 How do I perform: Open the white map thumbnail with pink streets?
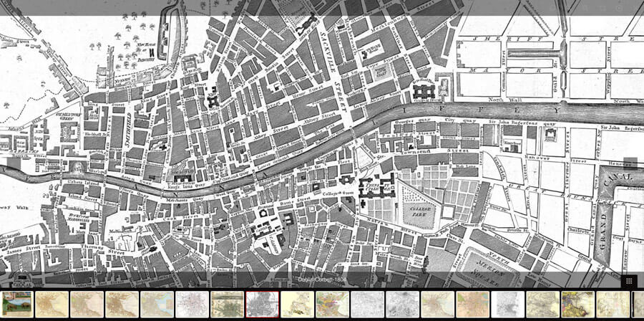(192, 304)
